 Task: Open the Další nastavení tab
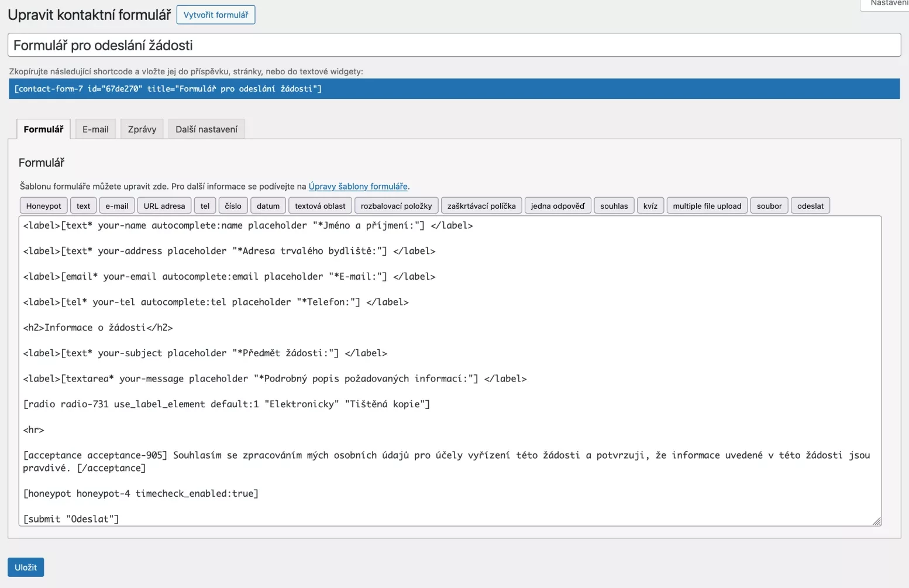point(206,129)
